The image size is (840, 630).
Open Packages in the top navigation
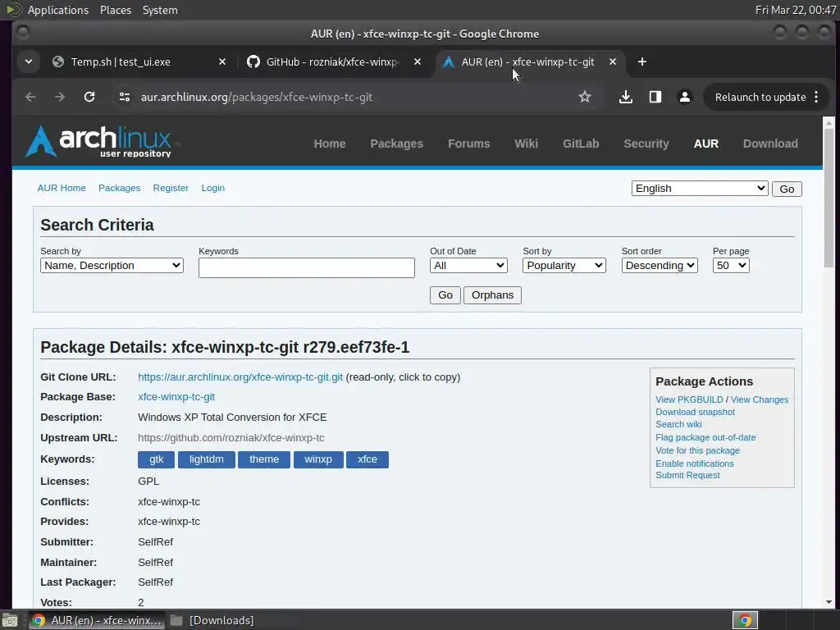tap(396, 144)
